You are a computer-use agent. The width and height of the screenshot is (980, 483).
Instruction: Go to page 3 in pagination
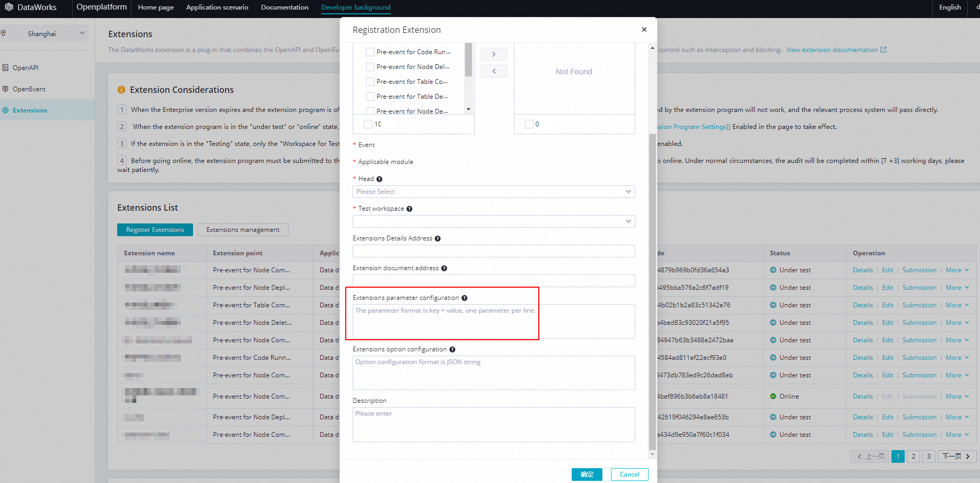[x=929, y=456]
